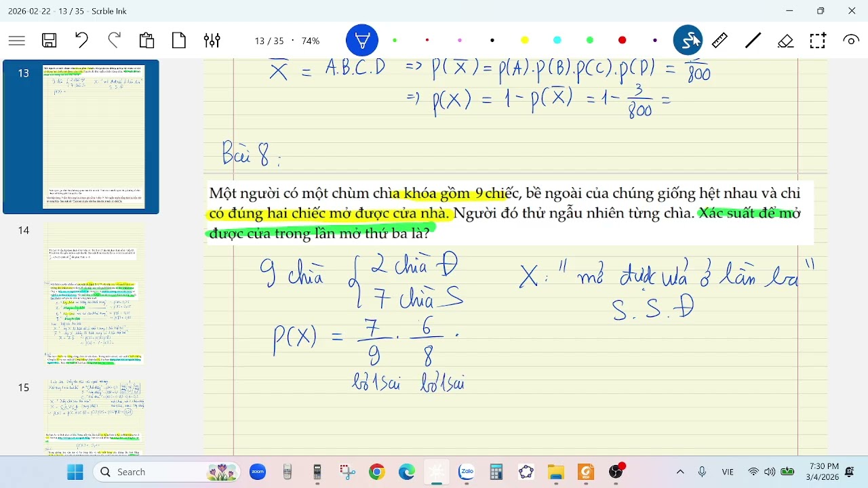868x488 pixels.
Task: Select the highlighter pen tool
Action: point(362,41)
